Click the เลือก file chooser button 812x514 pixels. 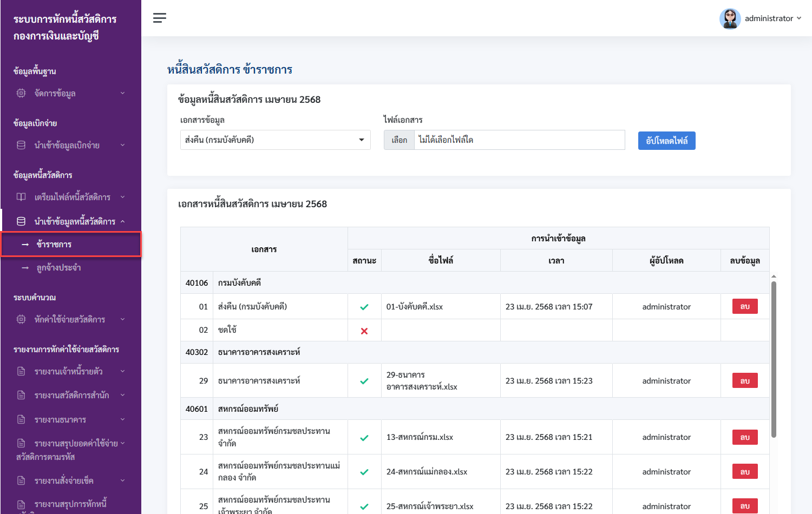coord(400,140)
